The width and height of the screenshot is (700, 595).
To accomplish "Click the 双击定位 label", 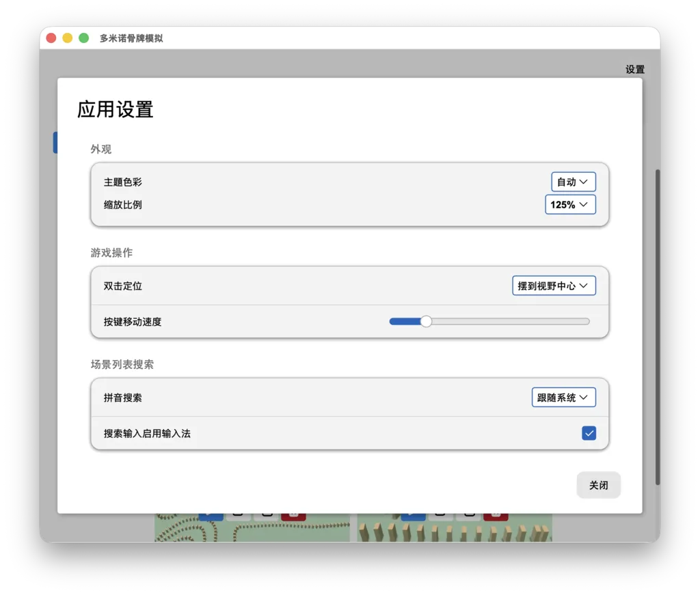I will click(x=123, y=286).
